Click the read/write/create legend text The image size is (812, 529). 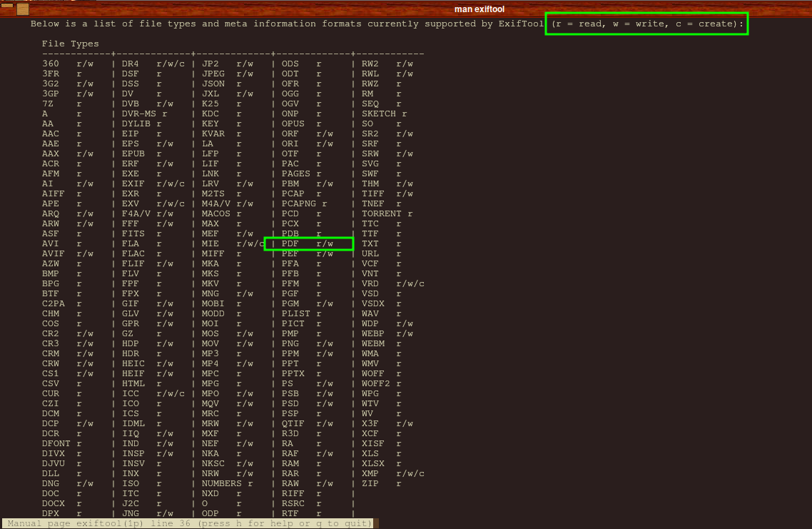(x=646, y=24)
